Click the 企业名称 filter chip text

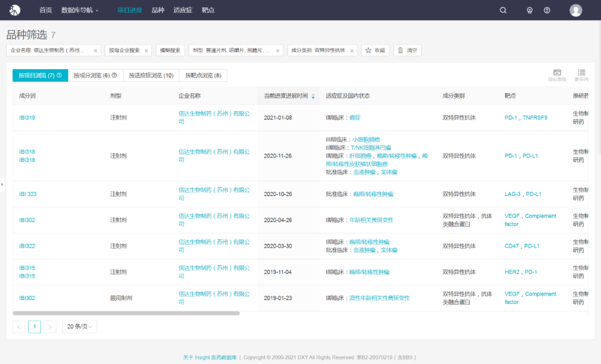tap(47, 51)
